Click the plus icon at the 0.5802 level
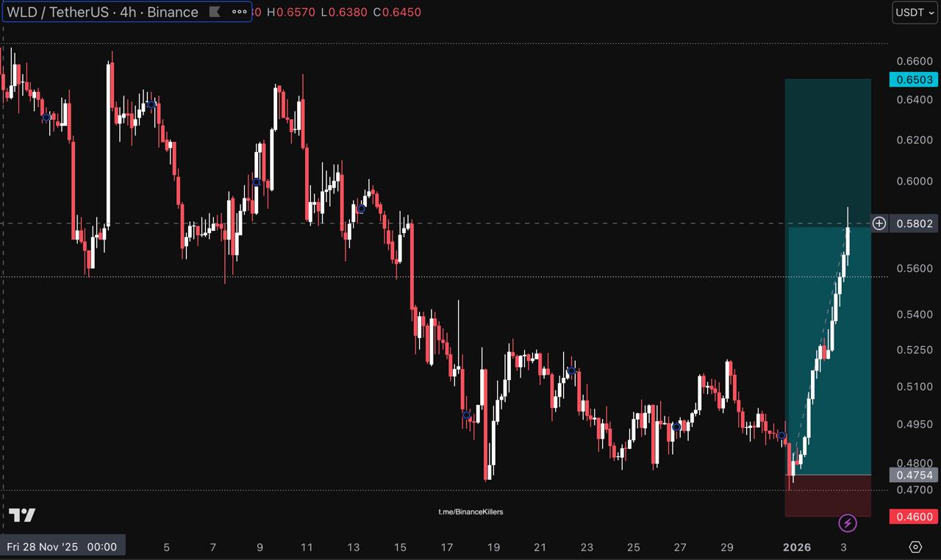 coord(879,223)
